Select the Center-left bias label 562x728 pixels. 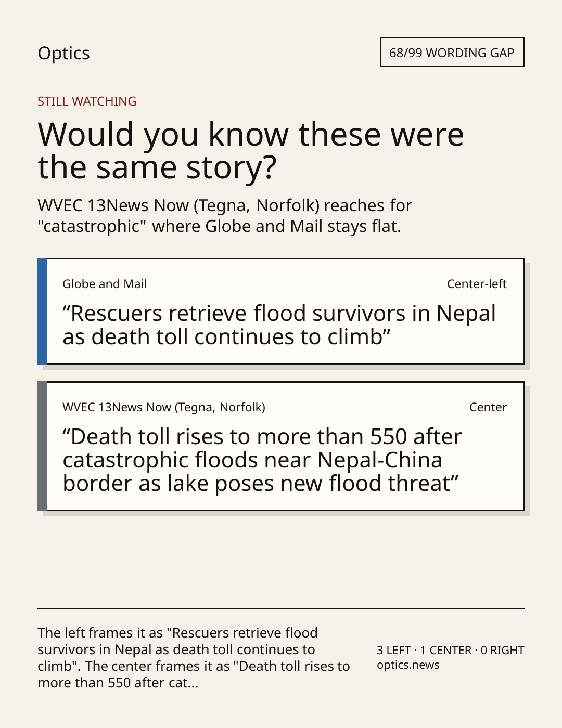point(477,284)
